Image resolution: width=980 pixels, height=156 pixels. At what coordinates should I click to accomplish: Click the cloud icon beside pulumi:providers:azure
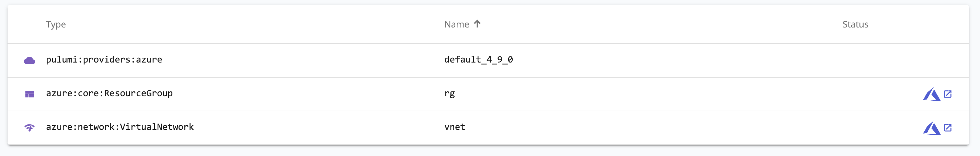point(30,60)
